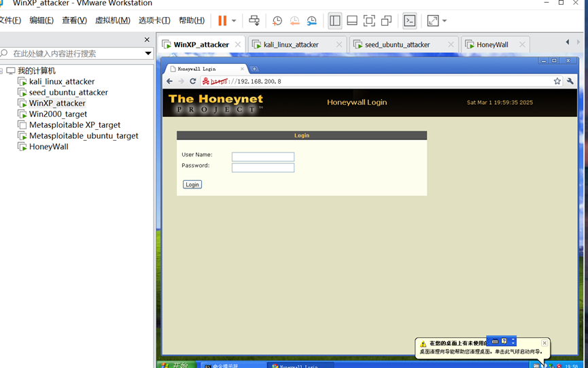Open the power options dropdown beside pause

(x=234, y=20)
